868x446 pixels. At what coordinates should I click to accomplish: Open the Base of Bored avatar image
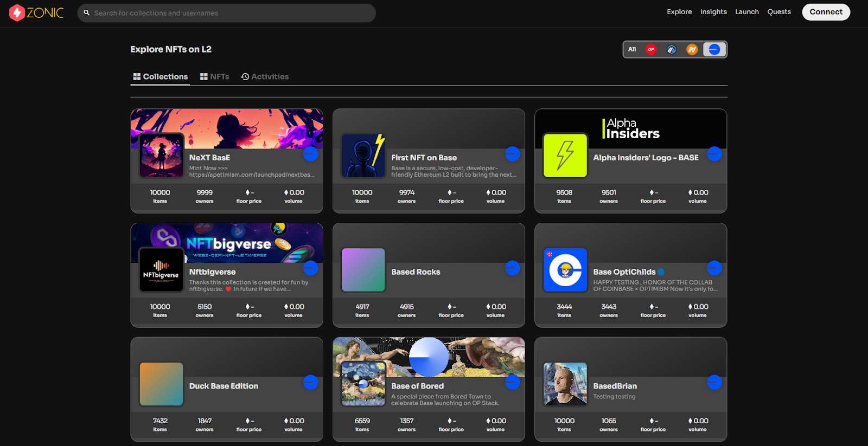click(363, 384)
